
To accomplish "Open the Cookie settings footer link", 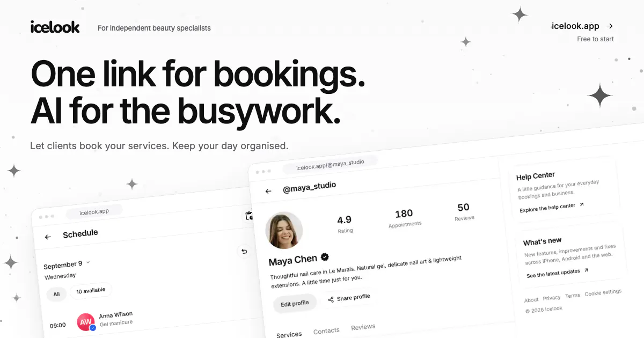I will pos(603,292).
